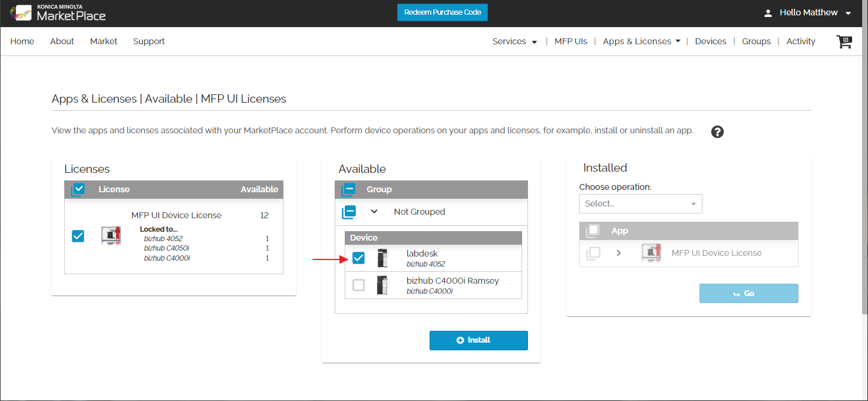This screenshot has height=401, width=868.
Task: Toggle the Group header select-all checkbox
Action: point(348,190)
